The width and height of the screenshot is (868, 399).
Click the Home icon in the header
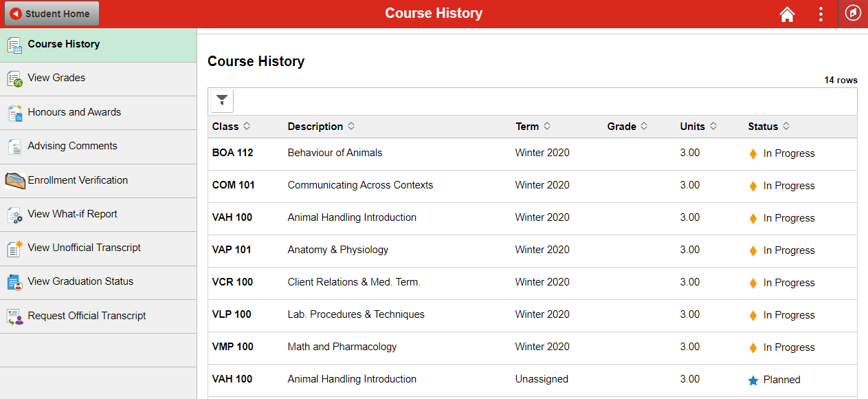point(787,14)
